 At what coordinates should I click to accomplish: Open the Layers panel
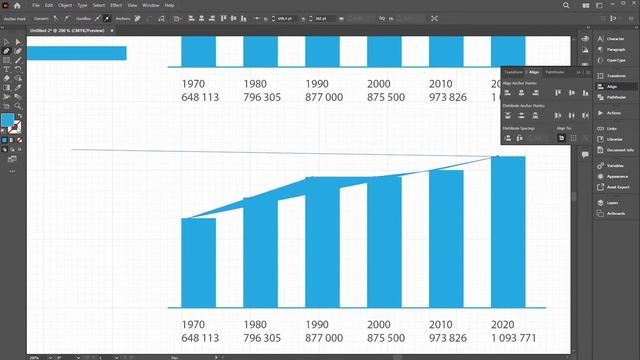(608, 203)
